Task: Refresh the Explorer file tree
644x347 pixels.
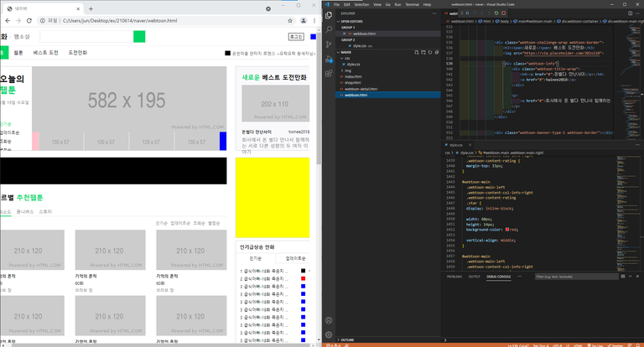Action: point(430,52)
